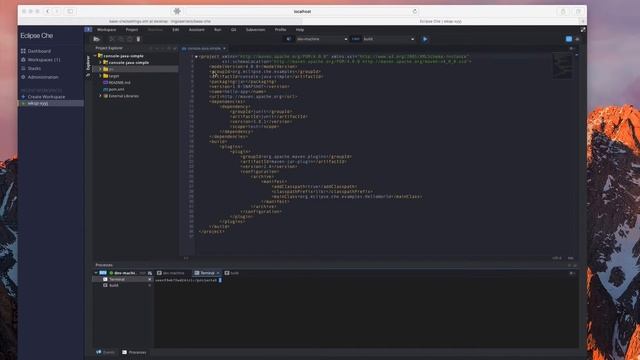
Task: Collapse the root console-java-simple project node
Action: [x=95, y=56]
